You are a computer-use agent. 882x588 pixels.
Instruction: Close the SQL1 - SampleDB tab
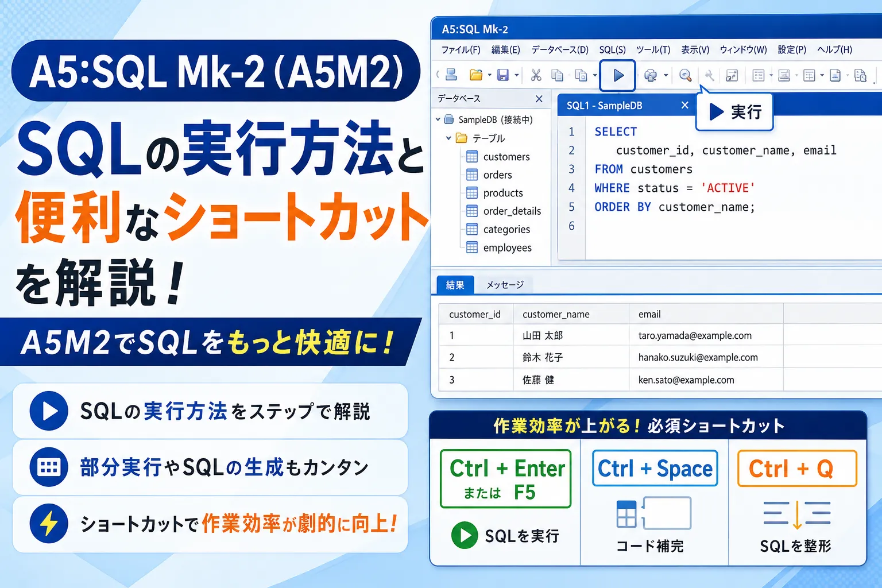tap(684, 105)
